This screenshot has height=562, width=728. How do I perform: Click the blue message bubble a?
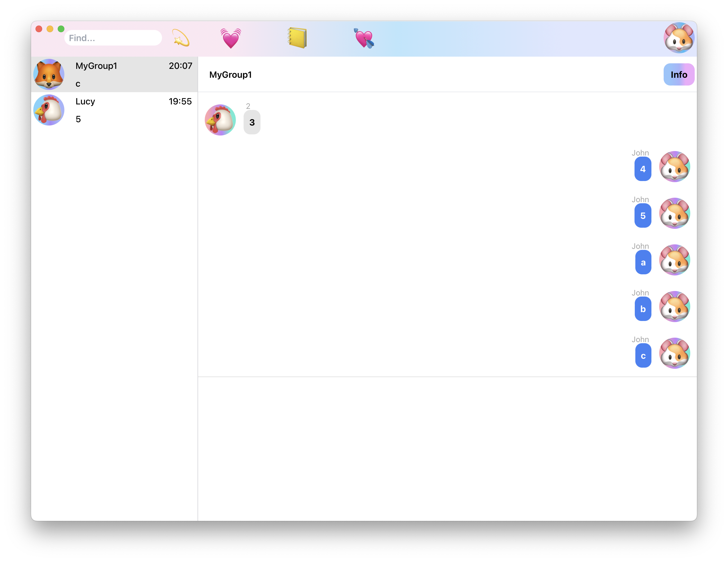pyautogui.click(x=643, y=262)
